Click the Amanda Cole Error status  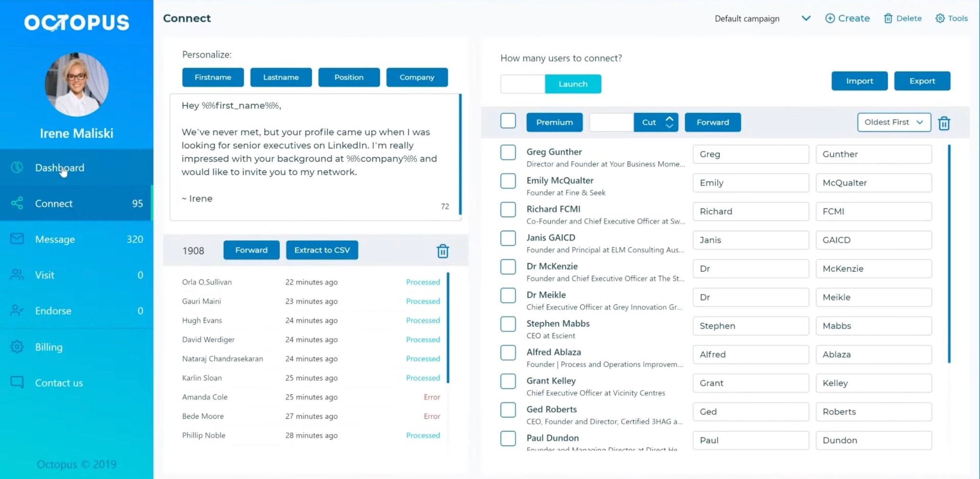pyautogui.click(x=432, y=397)
